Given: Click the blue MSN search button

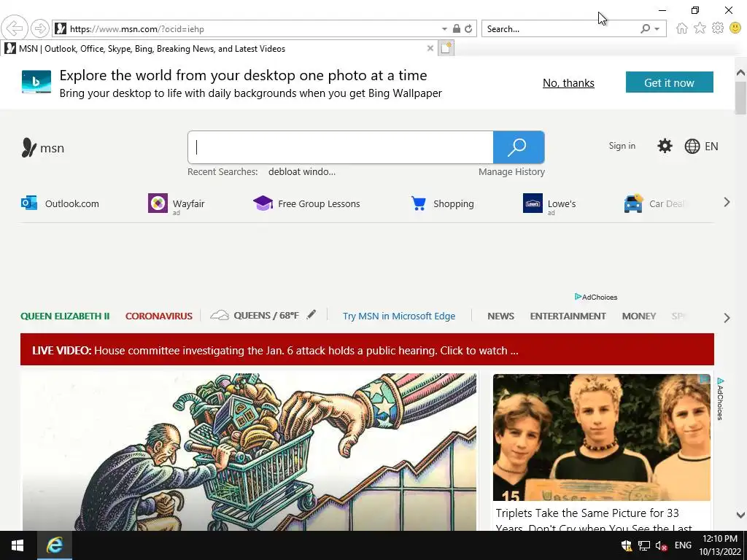Looking at the screenshot, I should click(519, 147).
